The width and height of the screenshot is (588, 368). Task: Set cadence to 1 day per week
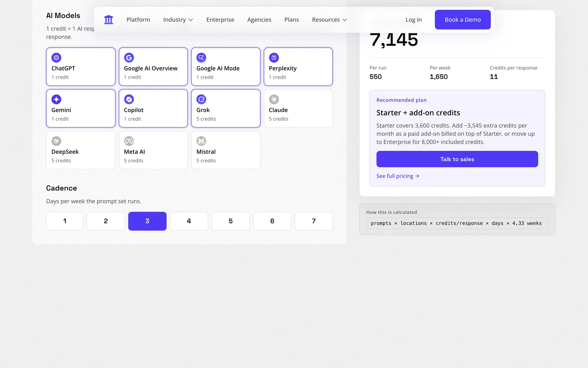coord(65,221)
